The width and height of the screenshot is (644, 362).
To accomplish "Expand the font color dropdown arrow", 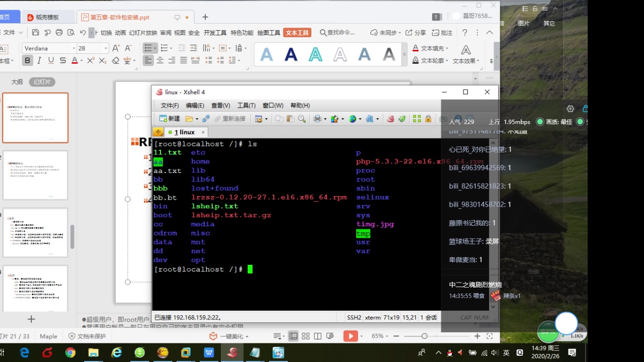I will click(x=82, y=60).
